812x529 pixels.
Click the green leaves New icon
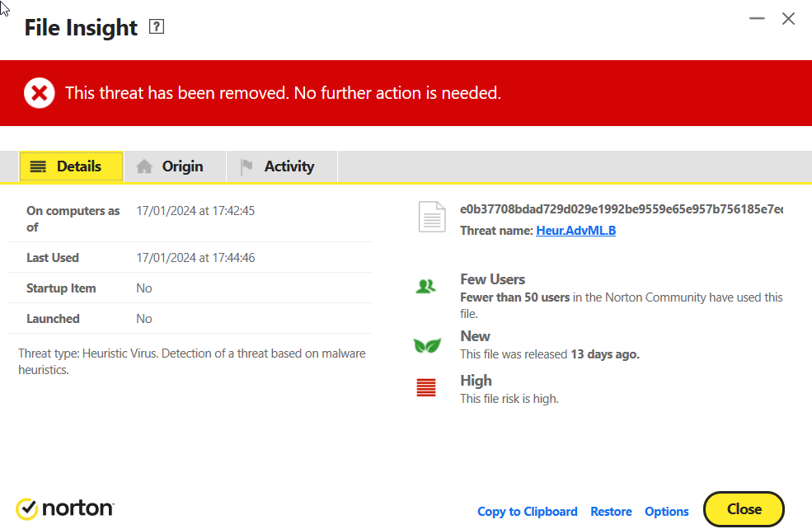(x=426, y=345)
